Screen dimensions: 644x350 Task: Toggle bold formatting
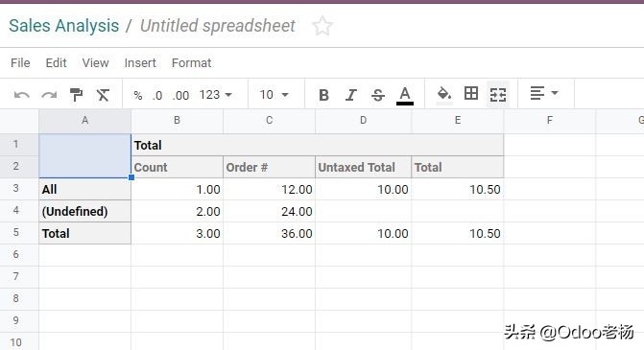pos(323,95)
